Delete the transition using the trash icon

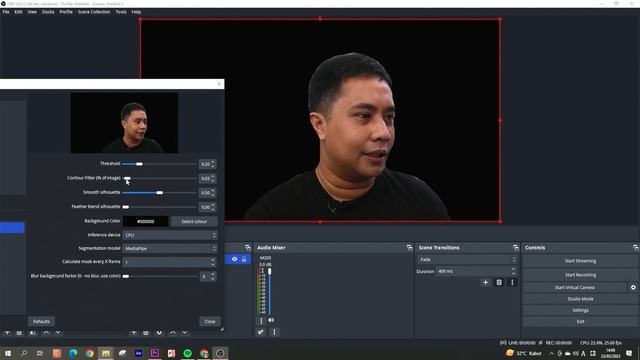point(499,282)
